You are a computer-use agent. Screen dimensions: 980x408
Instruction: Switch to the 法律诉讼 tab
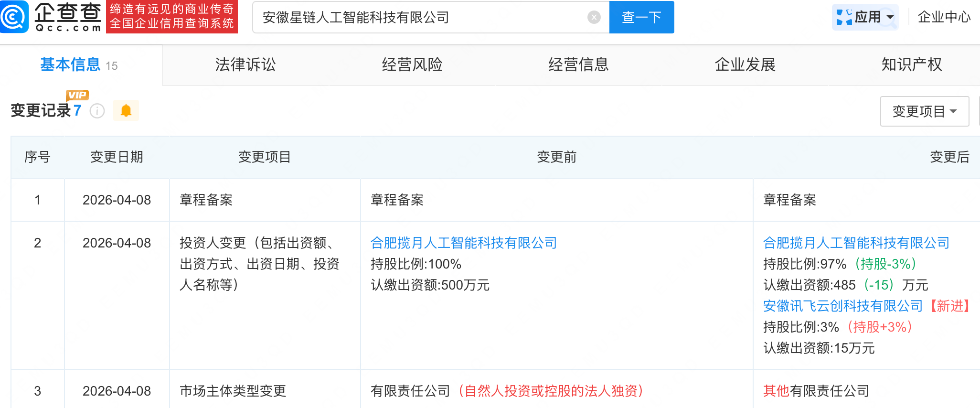point(245,64)
